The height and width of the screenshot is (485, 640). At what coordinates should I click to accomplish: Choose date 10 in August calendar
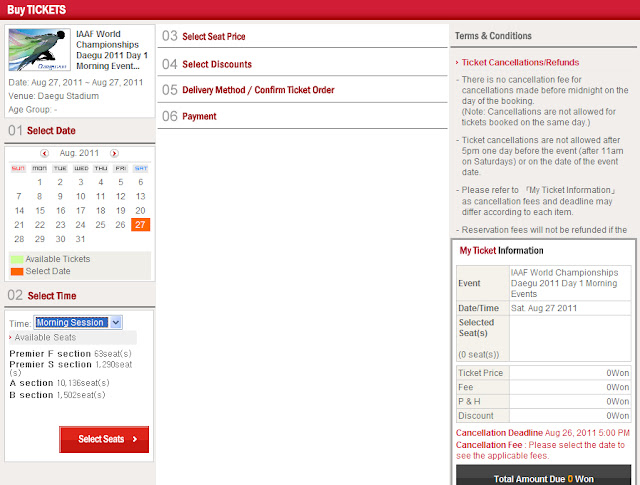click(80, 196)
